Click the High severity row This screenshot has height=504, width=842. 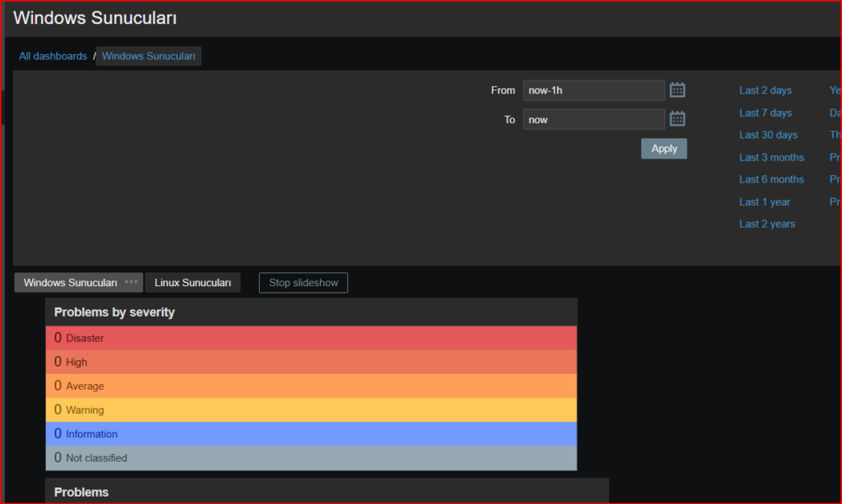tap(312, 362)
